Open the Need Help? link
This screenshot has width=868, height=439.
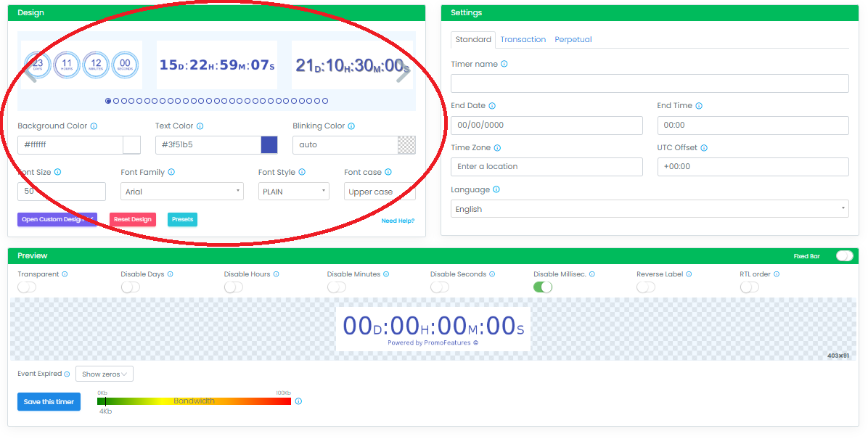pos(398,220)
